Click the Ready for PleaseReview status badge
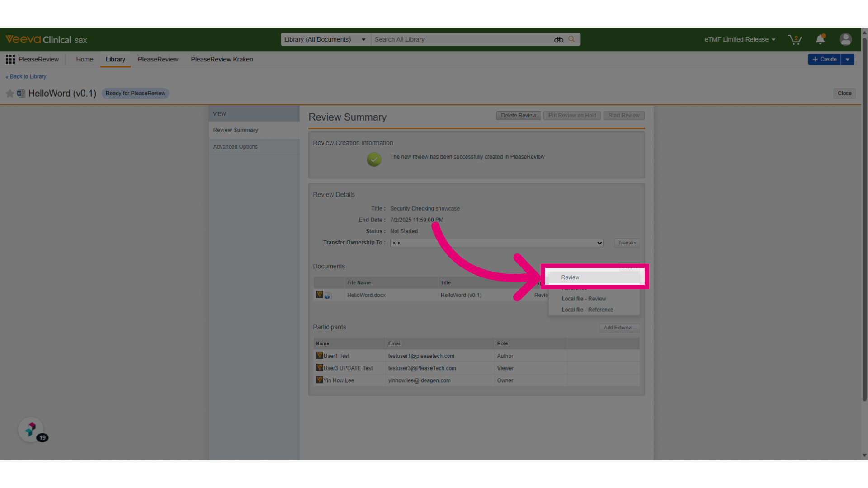This screenshot has height=488, width=868. pos(136,94)
